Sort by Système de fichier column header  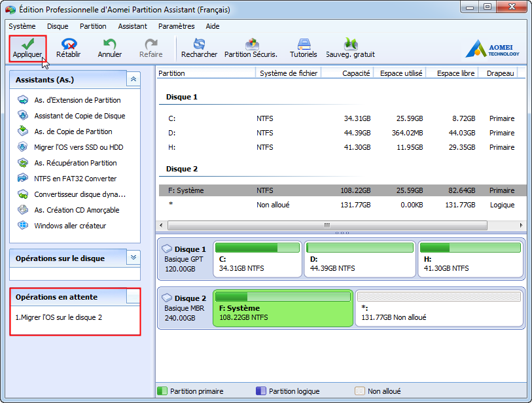coord(289,73)
